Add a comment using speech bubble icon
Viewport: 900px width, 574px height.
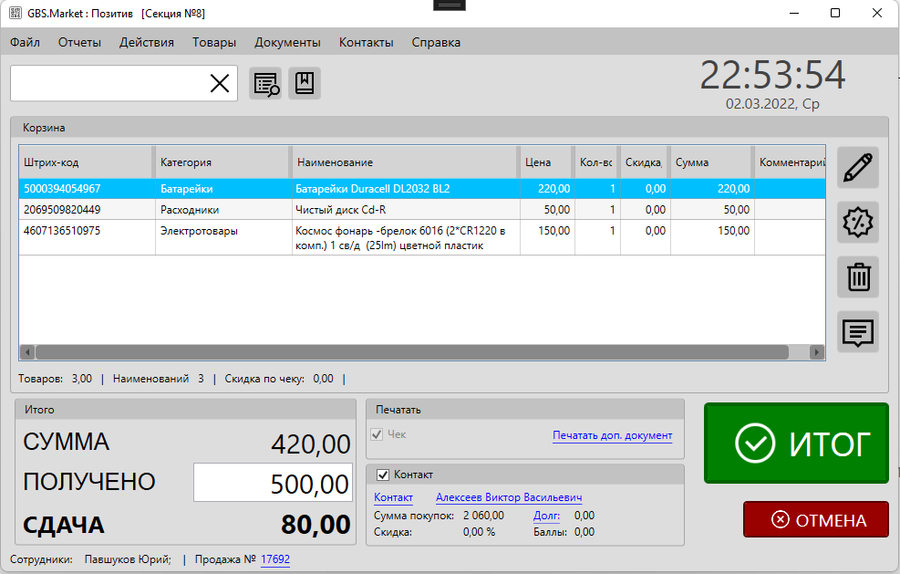(x=858, y=332)
